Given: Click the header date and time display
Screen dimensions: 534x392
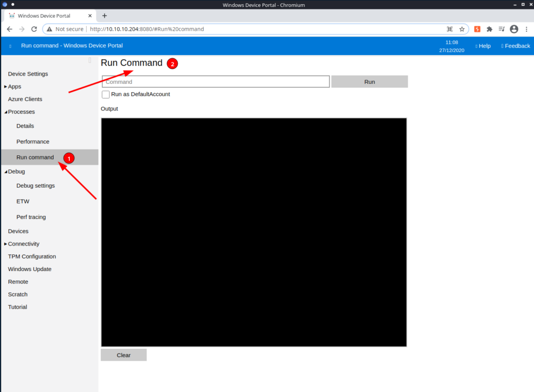Looking at the screenshot, I should (452, 46).
